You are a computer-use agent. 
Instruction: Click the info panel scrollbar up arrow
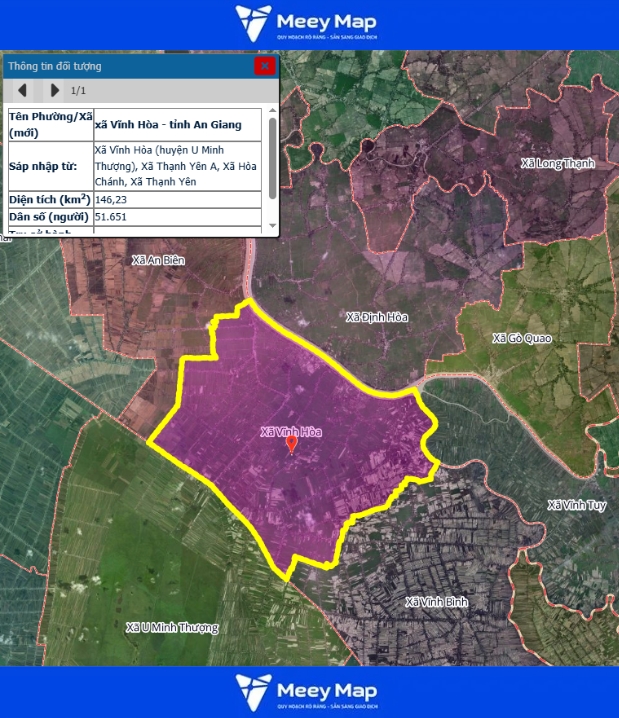[x=273, y=111]
